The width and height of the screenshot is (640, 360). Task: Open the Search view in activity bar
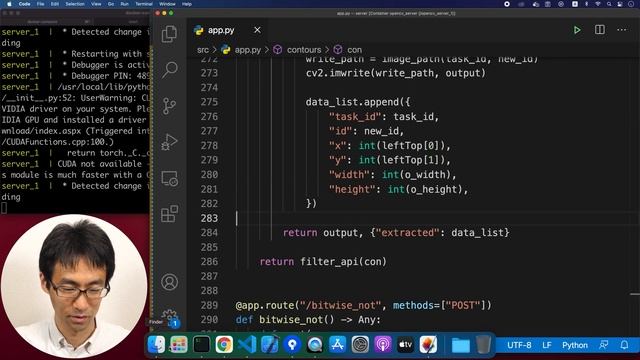pyautogui.click(x=169, y=70)
